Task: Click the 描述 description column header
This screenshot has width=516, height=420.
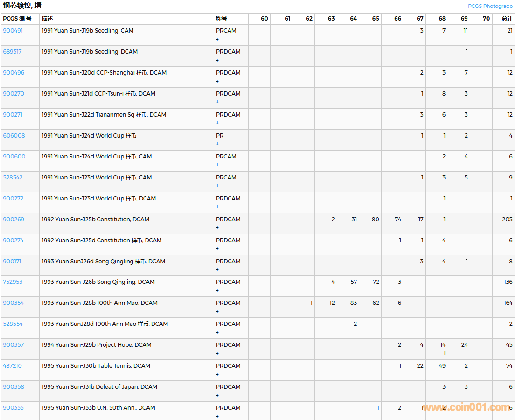Action: [47, 19]
